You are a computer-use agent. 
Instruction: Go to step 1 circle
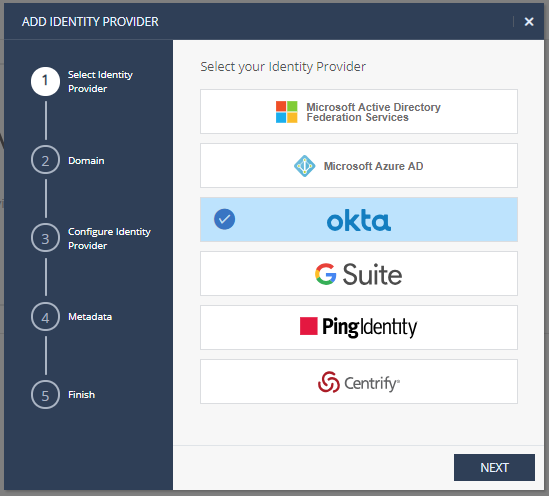click(x=45, y=82)
